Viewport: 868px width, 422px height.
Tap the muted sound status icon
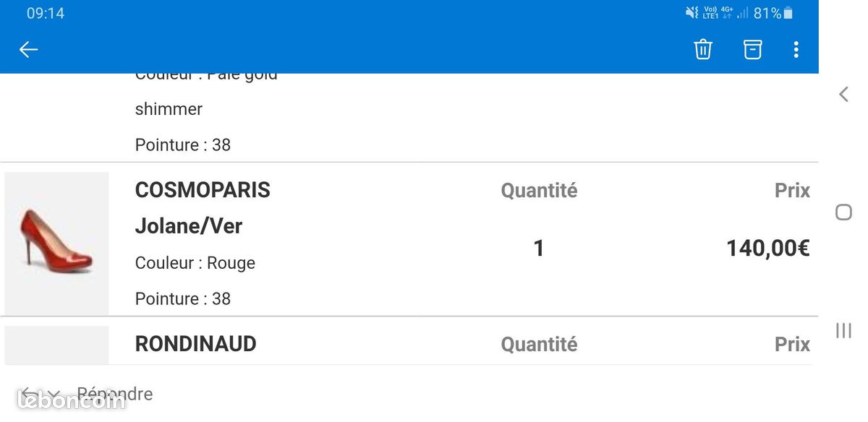[692, 12]
